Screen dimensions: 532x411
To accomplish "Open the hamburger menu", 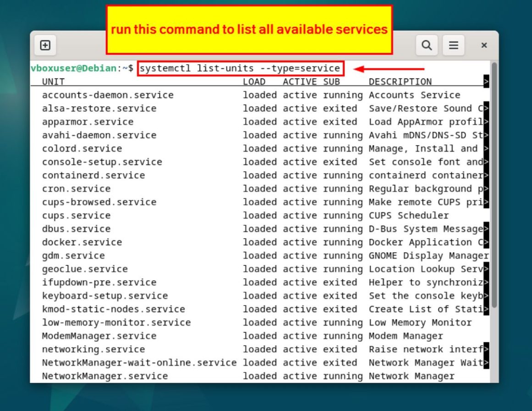I will pos(453,45).
